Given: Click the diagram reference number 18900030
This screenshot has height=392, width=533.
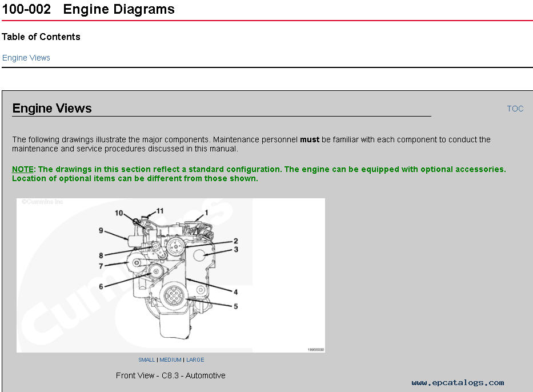Looking at the screenshot, I should pyautogui.click(x=316, y=350).
